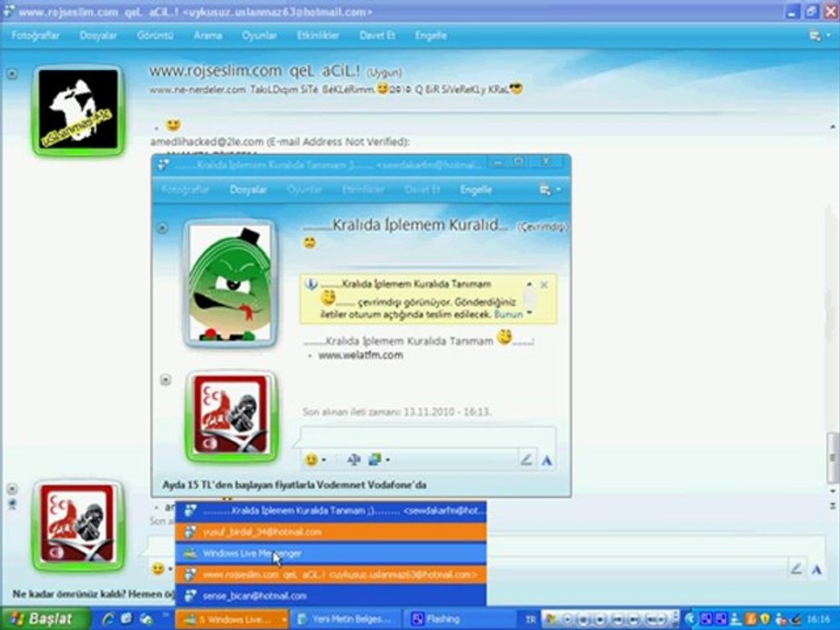Click Davet Et in main chat window

(x=377, y=35)
